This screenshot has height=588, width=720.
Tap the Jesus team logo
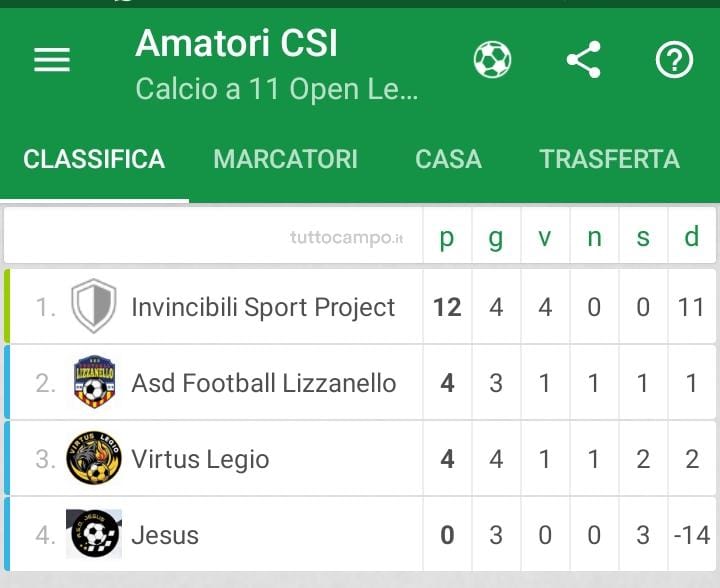(94, 534)
